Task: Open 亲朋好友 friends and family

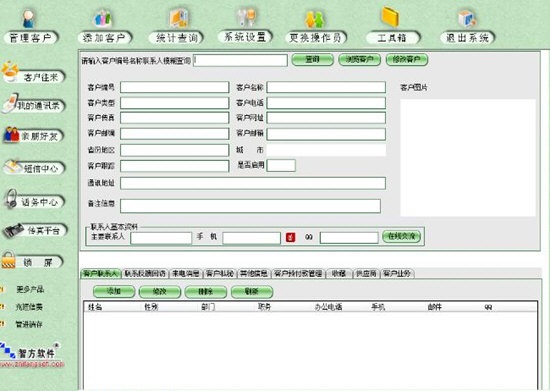Action: [x=34, y=135]
